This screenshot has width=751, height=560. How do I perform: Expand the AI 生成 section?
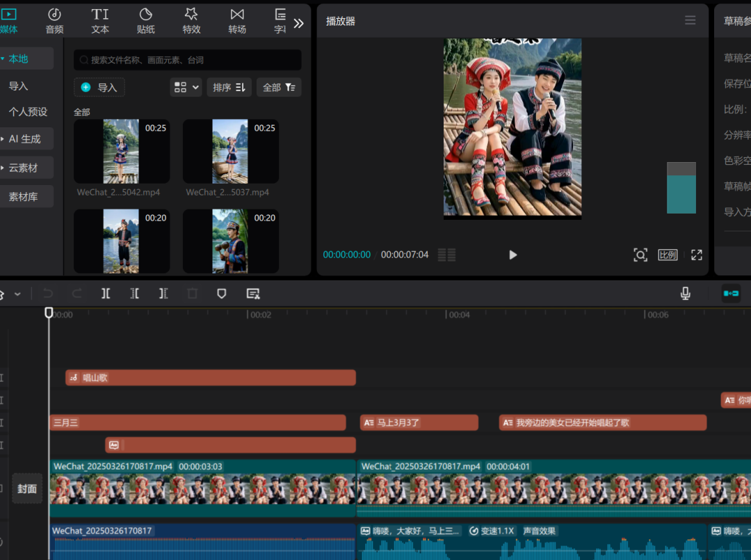click(x=26, y=139)
